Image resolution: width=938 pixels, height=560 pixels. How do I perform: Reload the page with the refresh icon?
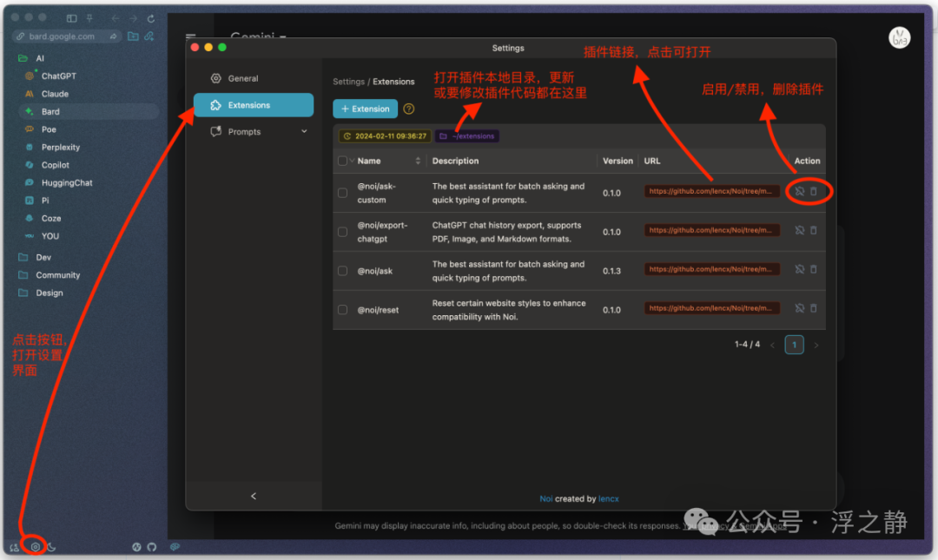(x=151, y=18)
